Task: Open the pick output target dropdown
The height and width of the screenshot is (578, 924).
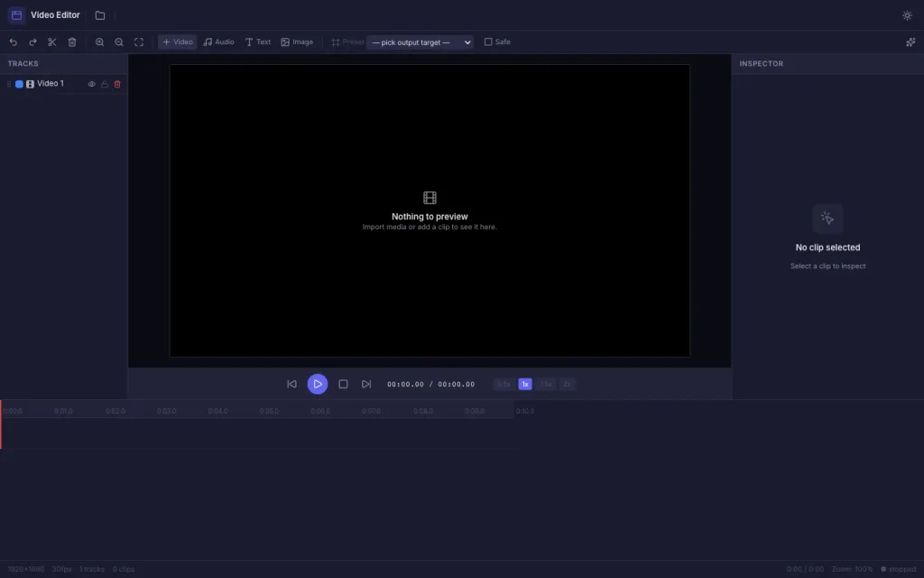Action: 420,42
